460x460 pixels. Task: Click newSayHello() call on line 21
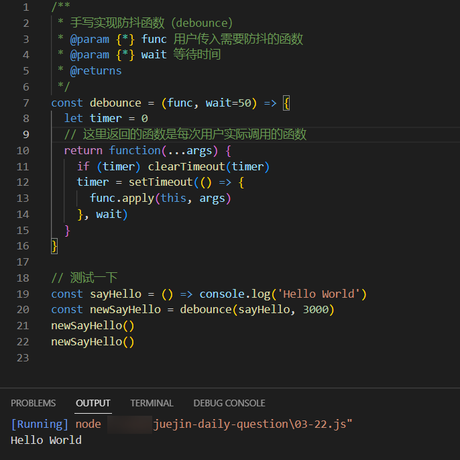point(93,326)
